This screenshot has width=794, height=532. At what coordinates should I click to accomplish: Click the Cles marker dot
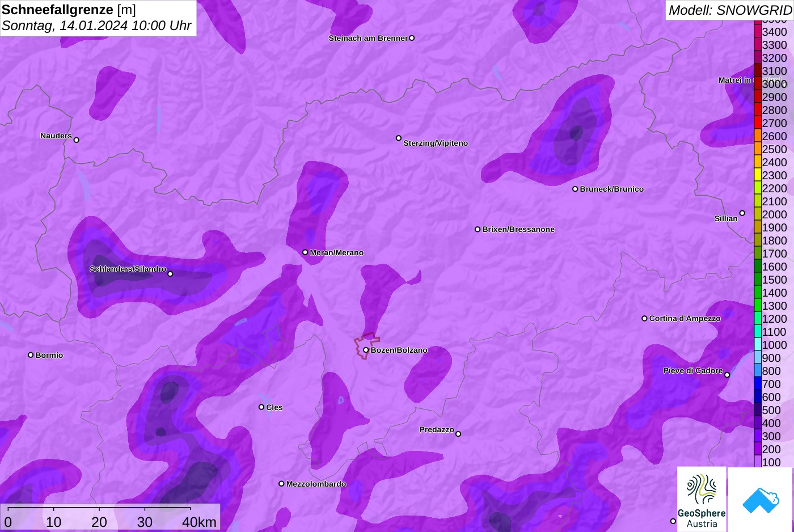261,407
